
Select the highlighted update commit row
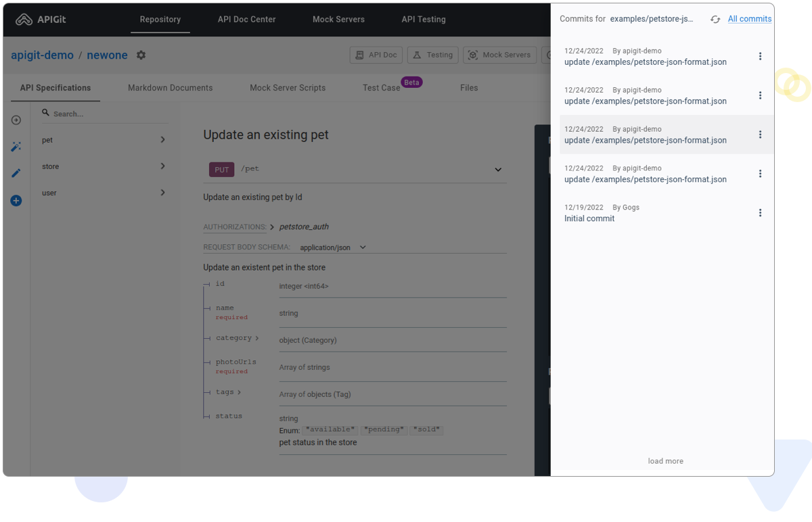click(667, 135)
